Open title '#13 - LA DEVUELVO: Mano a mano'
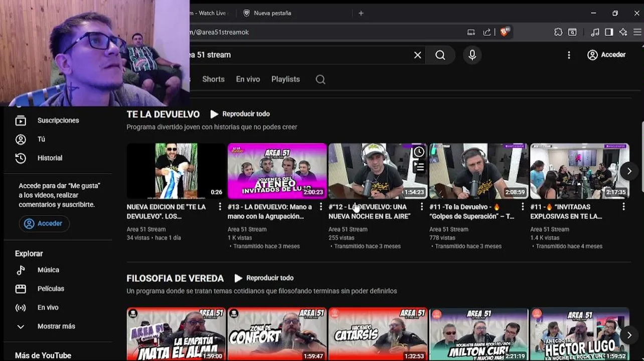The width and height of the screenshot is (644, 361). 270,212
